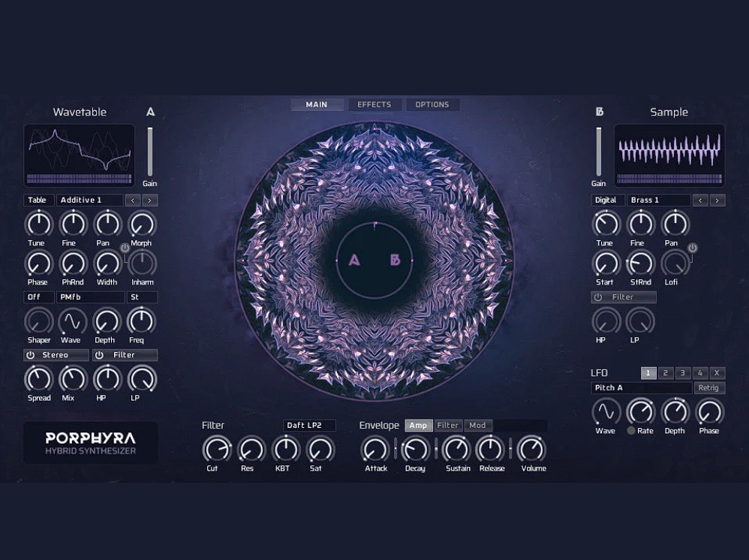749x560 pixels.
Task: Enable the sample section Filter toggle
Action: pos(598,297)
